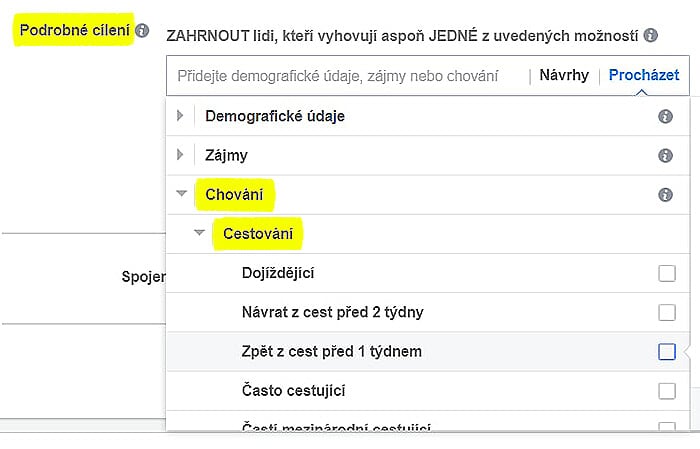Image resolution: width=700 pixels, height=449 pixels.
Task: Click info icon after ZAHRNOUT lidi heading
Action: 650,35
